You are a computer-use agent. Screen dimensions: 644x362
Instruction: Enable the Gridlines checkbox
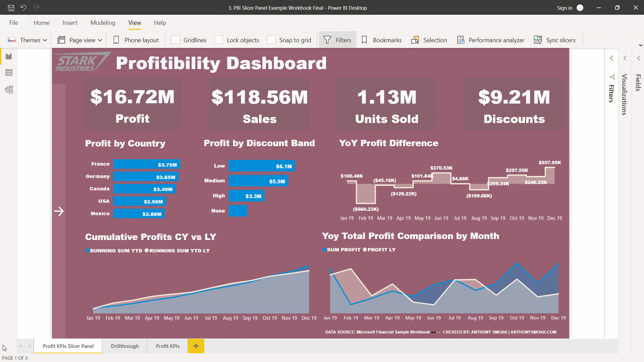175,40
